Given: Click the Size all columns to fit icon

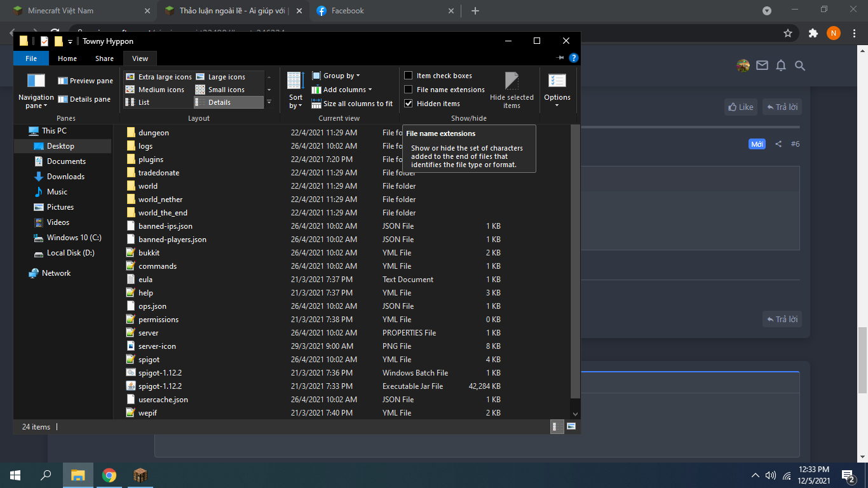Looking at the screenshot, I should click(x=316, y=104).
